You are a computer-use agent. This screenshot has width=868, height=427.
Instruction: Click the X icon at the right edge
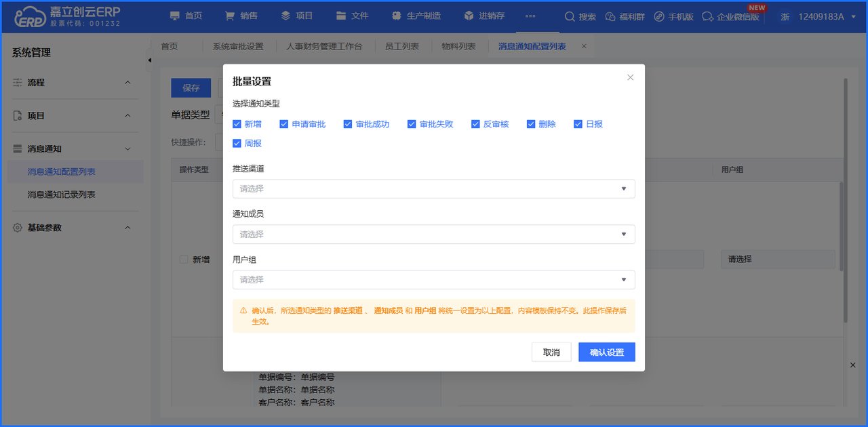[853, 365]
